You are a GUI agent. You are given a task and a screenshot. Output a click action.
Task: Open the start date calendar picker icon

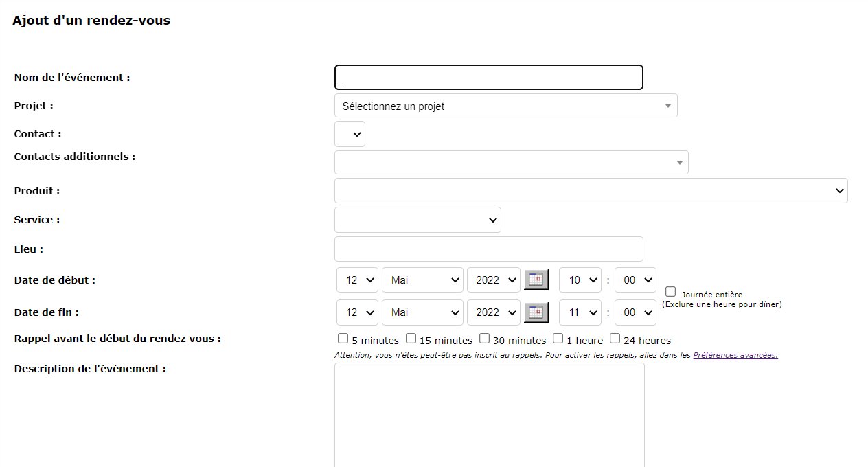coord(536,280)
